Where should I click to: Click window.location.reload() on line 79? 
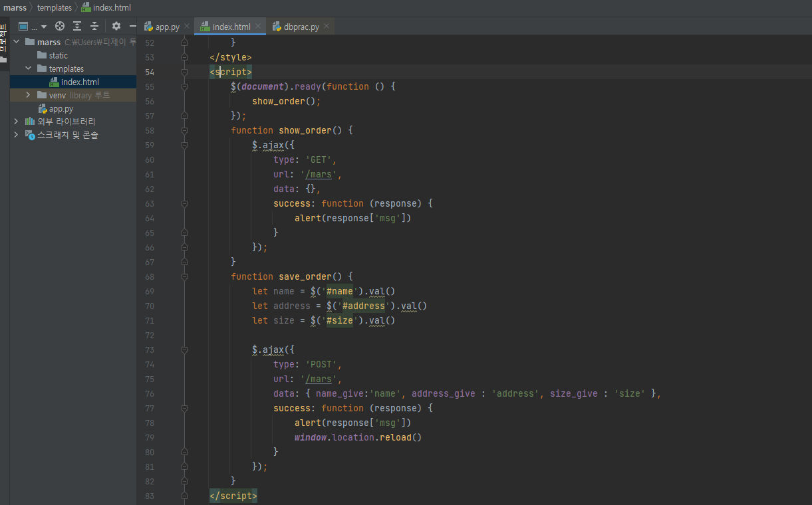(358, 437)
